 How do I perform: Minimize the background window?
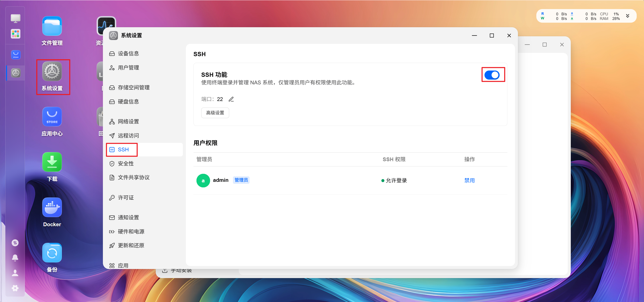tap(527, 45)
